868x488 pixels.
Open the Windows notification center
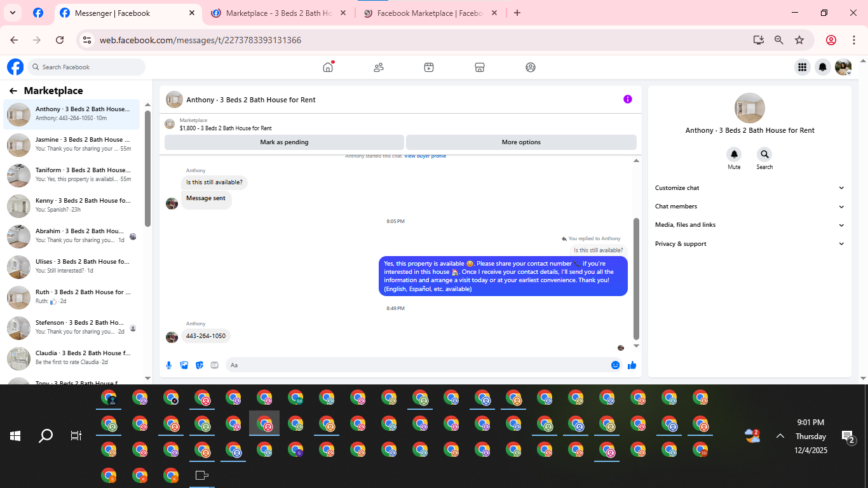[849, 437]
